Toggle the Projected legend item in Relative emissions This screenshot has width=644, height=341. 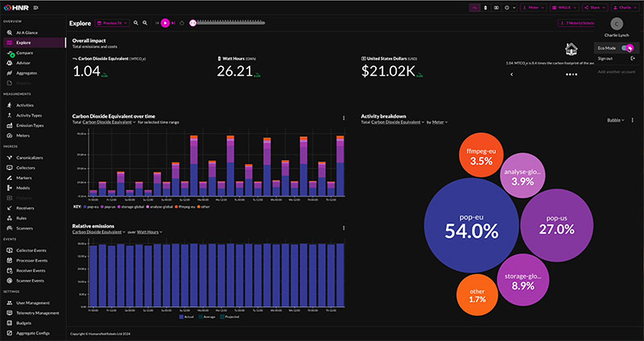coord(229,317)
